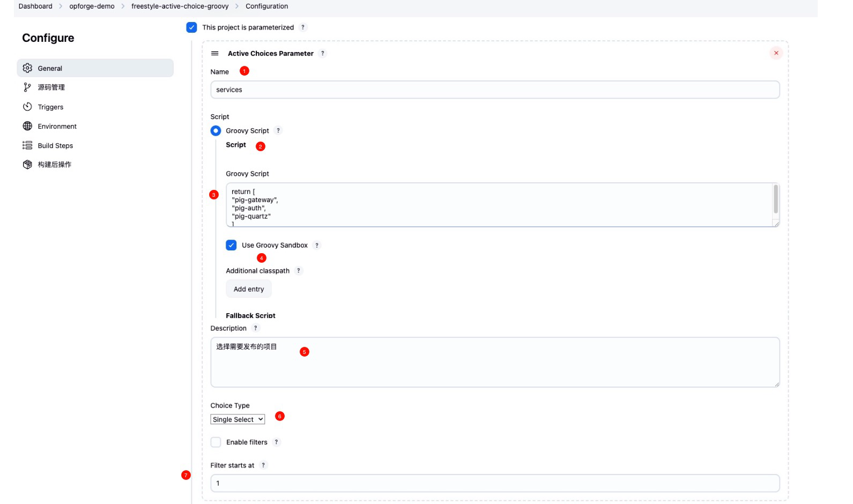Click the Environment globe icon
Image resolution: width=853 pixels, height=504 pixels.
27,126
